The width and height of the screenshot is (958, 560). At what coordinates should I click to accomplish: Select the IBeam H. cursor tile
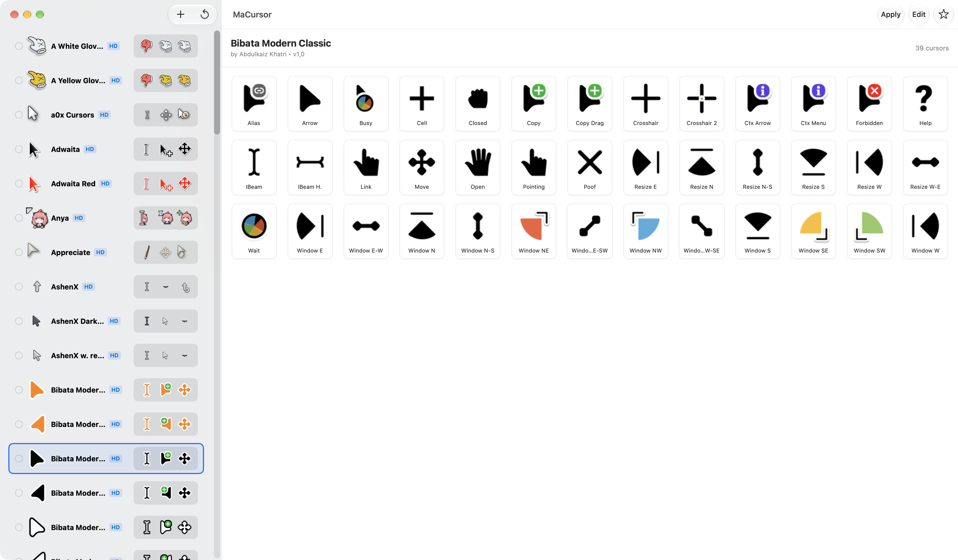point(310,168)
